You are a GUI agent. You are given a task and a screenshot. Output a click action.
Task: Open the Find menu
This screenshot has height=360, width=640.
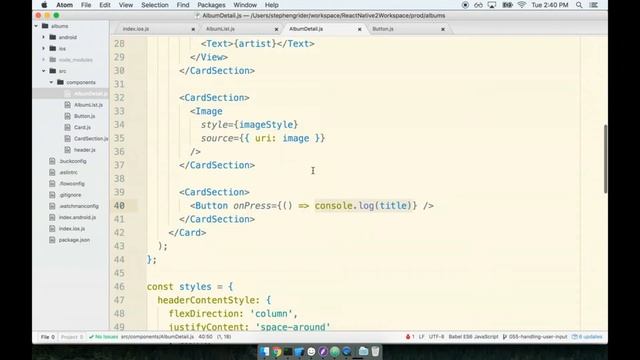[183, 5]
